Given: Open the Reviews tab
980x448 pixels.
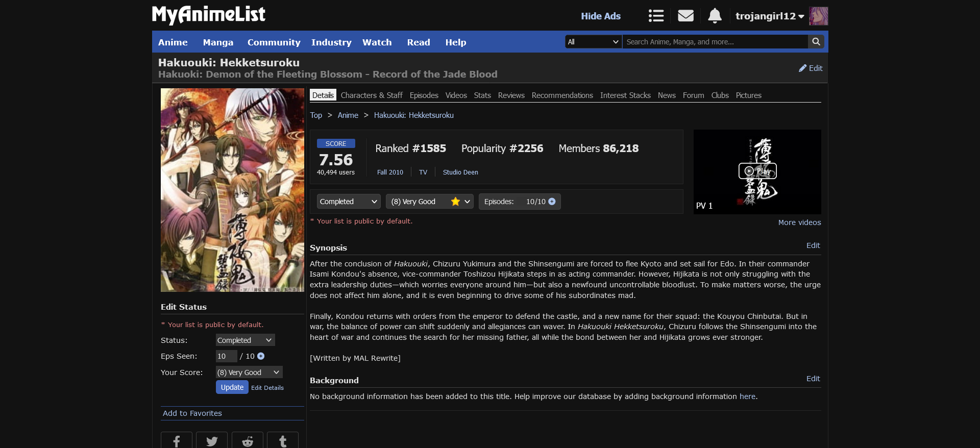Looking at the screenshot, I should click(x=511, y=95).
